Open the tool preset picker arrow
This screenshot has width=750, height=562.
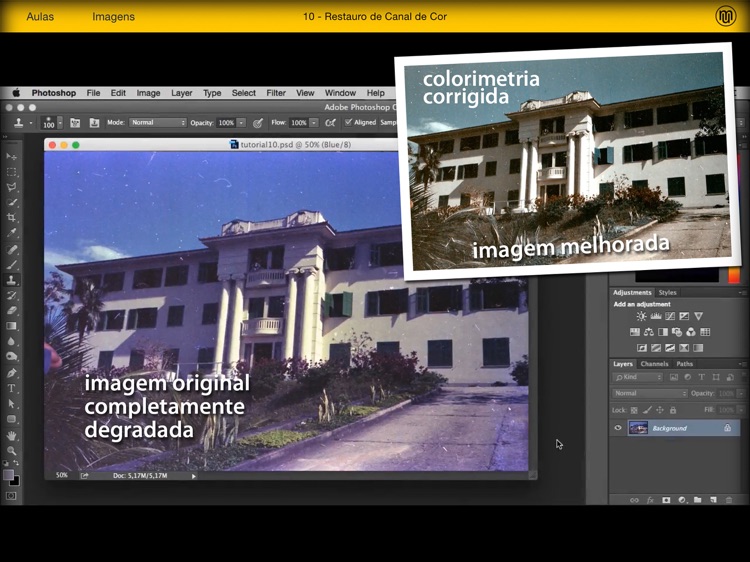[31, 123]
